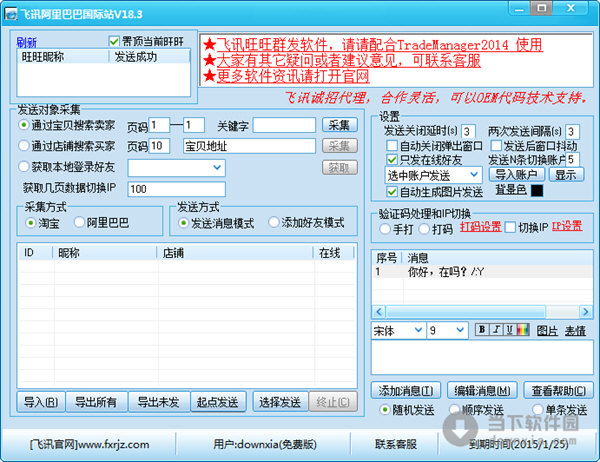Enable 切换IP checkbox
Viewport: 600px width, 462px height.
tap(510, 227)
